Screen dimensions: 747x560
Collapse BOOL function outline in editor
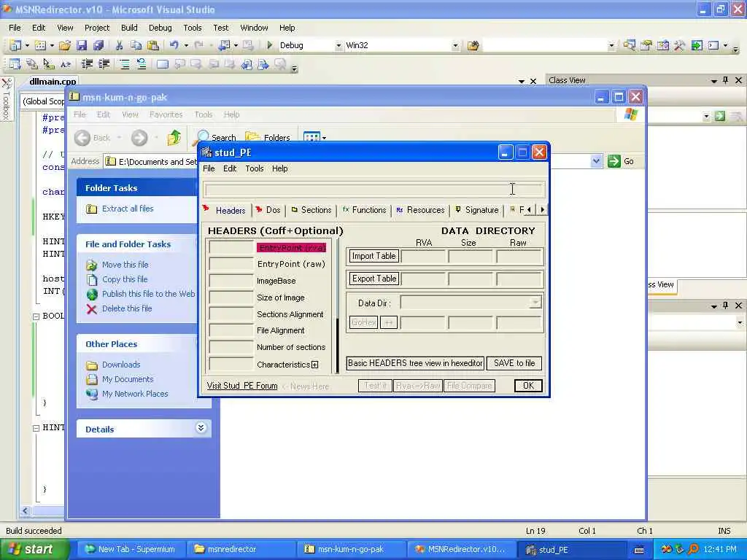(36, 316)
